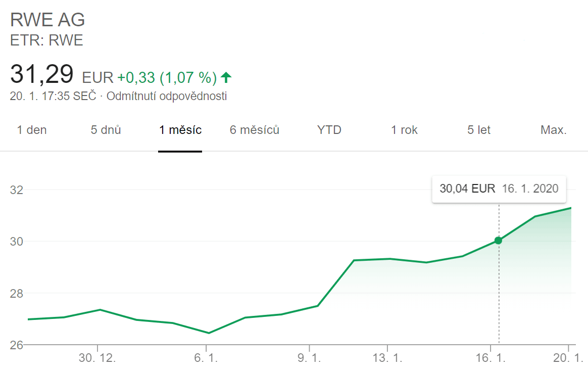Click the 6. 1. date axis label
This screenshot has width=588, height=373.
click(206, 358)
